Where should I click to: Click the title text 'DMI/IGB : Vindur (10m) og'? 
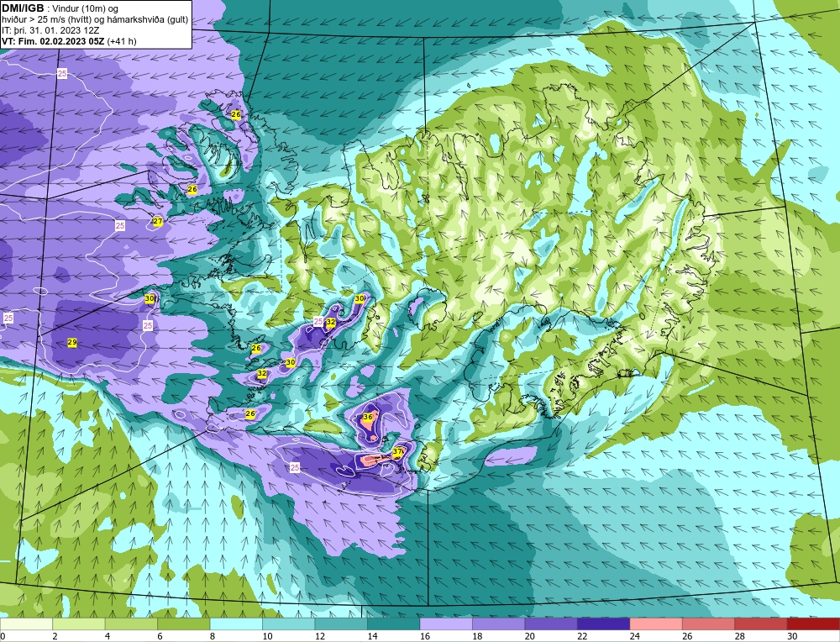[x=60, y=8]
